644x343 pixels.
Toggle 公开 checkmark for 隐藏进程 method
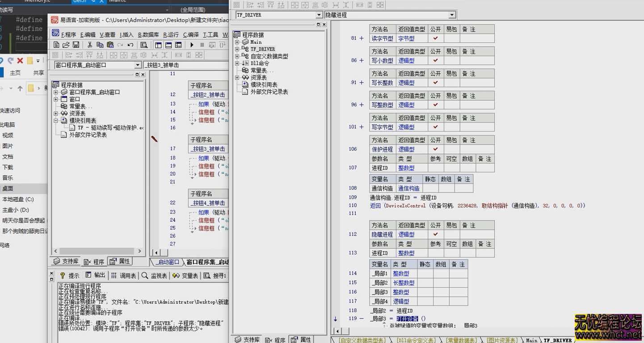pos(436,234)
